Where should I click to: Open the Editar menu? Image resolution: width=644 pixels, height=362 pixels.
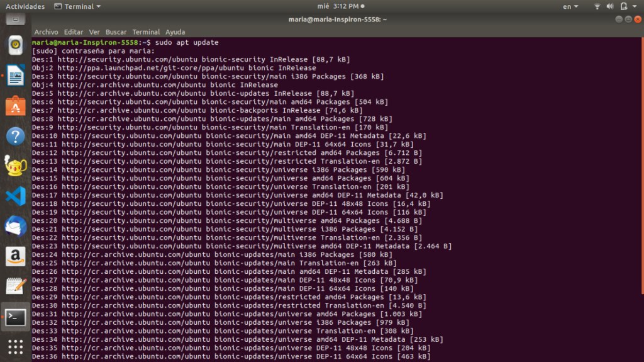[74, 32]
